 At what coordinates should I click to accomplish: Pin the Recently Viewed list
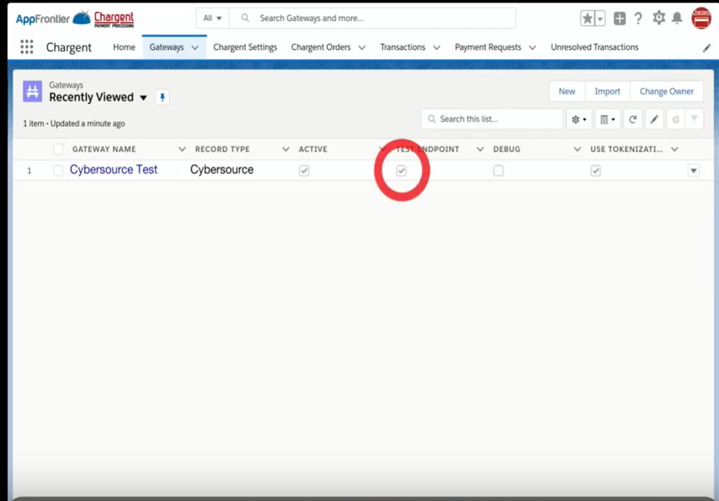[162, 97]
